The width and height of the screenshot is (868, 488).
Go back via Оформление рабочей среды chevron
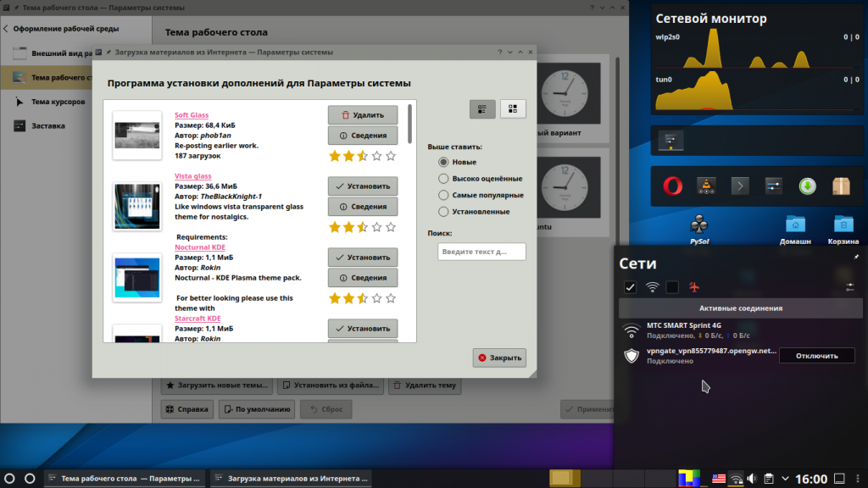click(x=6, y=29)
